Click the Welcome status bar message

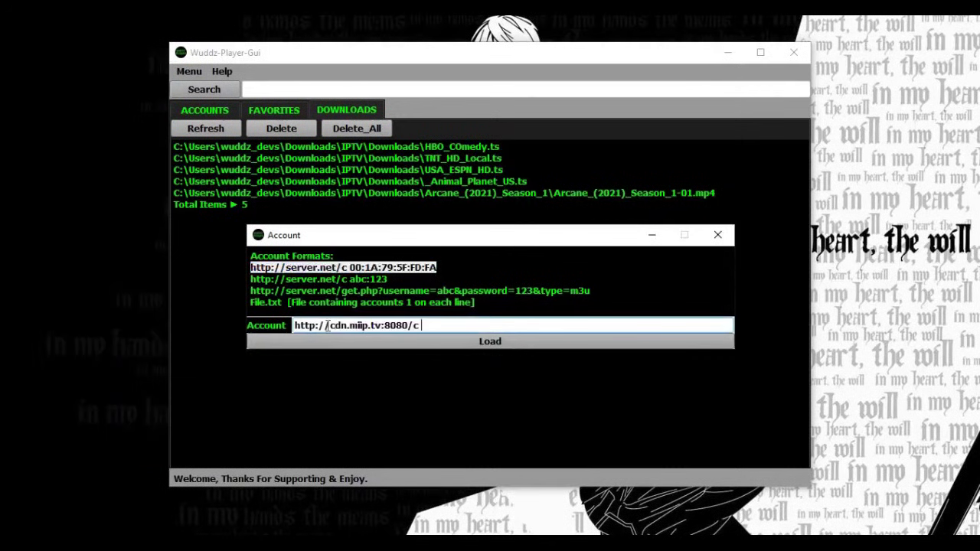coord(270,479)
